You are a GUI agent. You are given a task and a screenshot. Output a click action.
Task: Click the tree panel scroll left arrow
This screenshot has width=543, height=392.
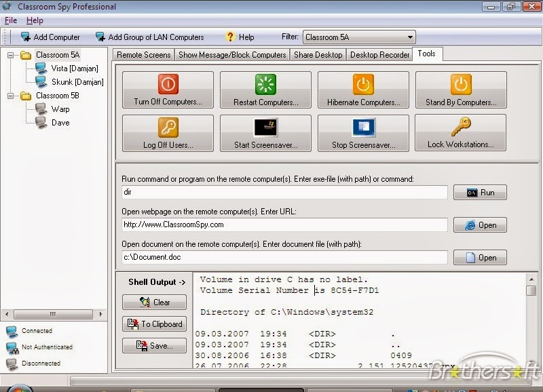pyautogui.click(x=7, y=314)
